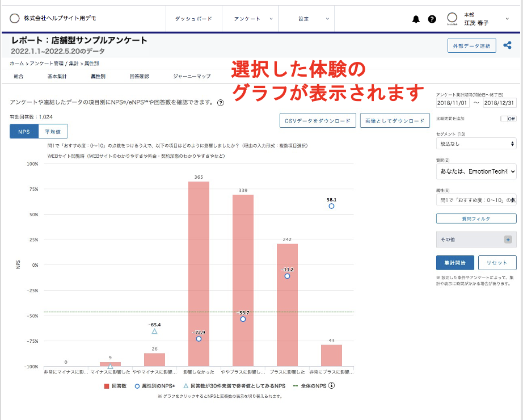Click the マイナスに影響した bar with 9 responses
The width and height of the screenshot is (523, 420).
[111, 364]
